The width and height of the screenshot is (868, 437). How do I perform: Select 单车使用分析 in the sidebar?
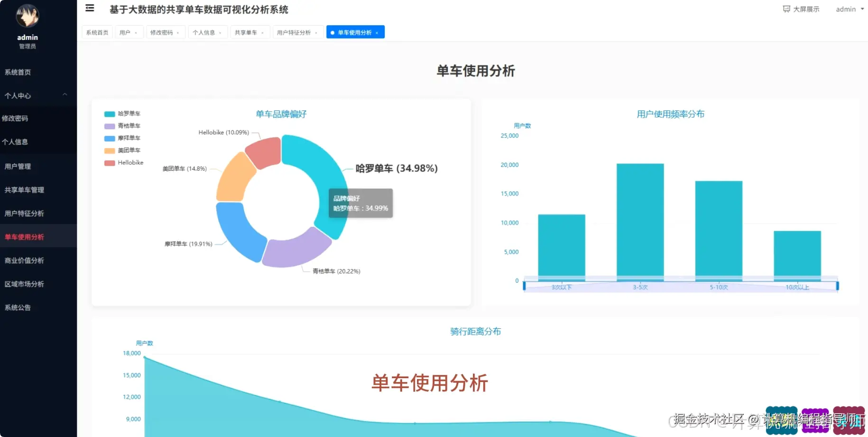[x=38, y=237]
